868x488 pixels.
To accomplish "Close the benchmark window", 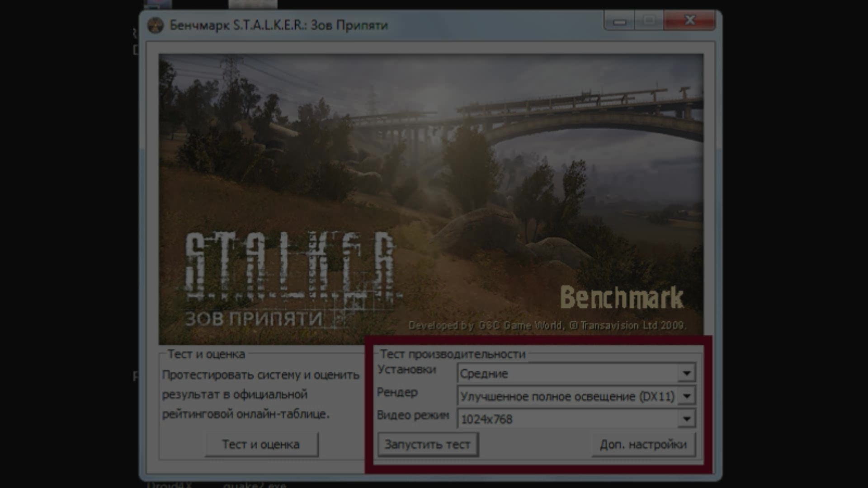I will (x=690, y=21).
